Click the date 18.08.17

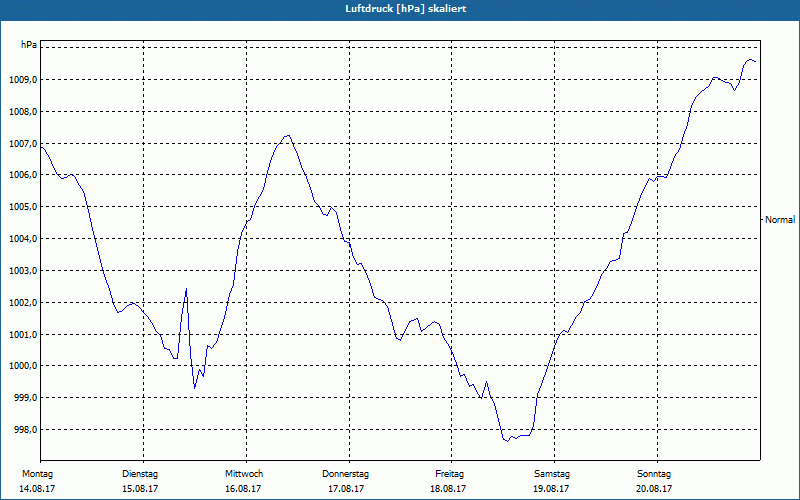point(448,489)
